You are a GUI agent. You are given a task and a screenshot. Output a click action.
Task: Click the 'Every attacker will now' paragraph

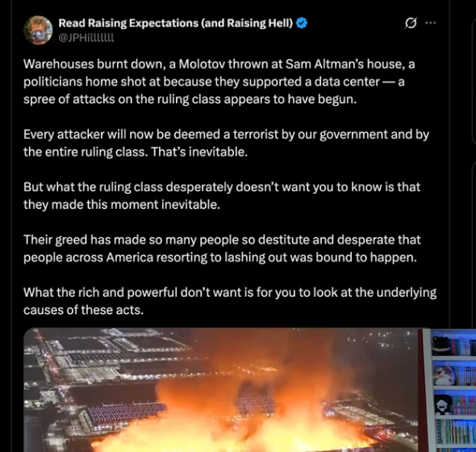coord(226,143)
